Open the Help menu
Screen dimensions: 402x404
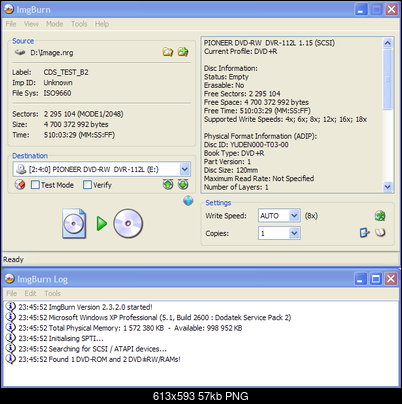pyautogui.click(x=102, y=24)
